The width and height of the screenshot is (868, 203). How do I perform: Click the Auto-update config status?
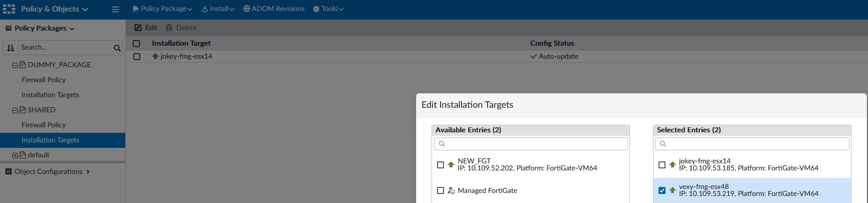coord(558,56)
